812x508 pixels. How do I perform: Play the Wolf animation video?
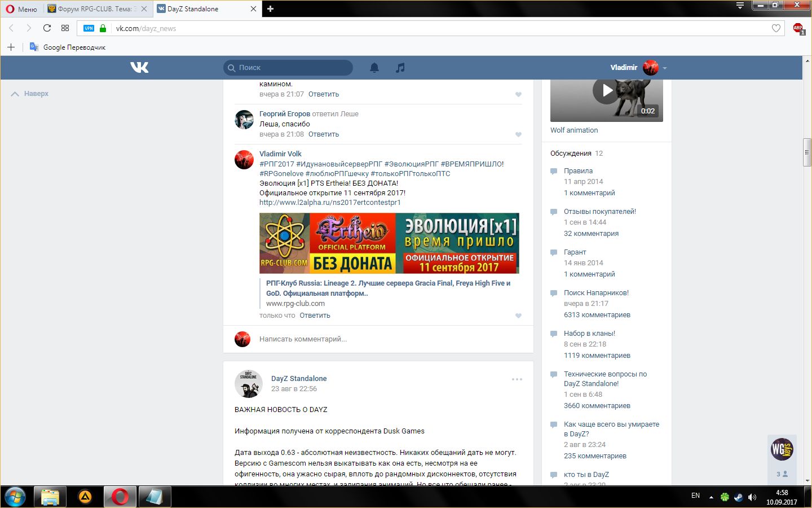(606, 90)
